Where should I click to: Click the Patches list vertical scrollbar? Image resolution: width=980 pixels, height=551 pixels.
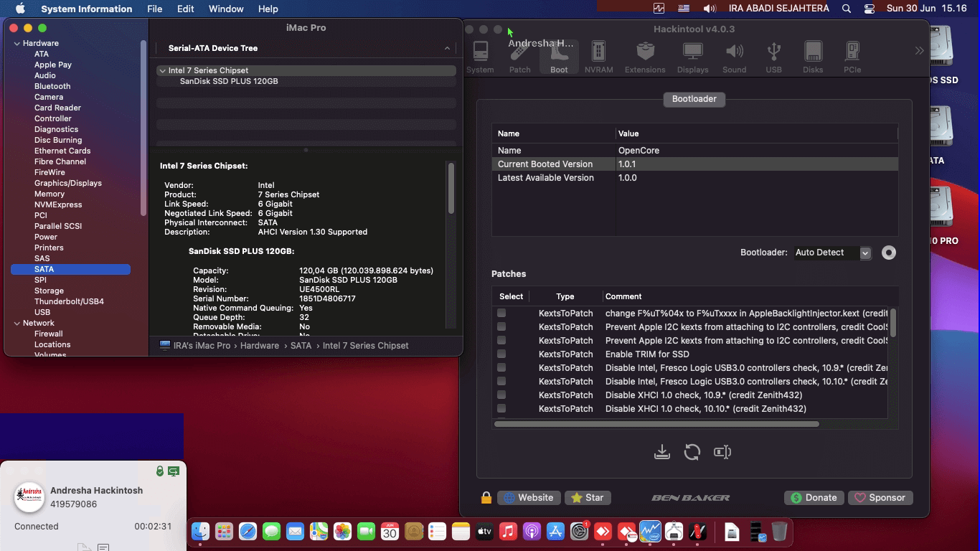892,323
